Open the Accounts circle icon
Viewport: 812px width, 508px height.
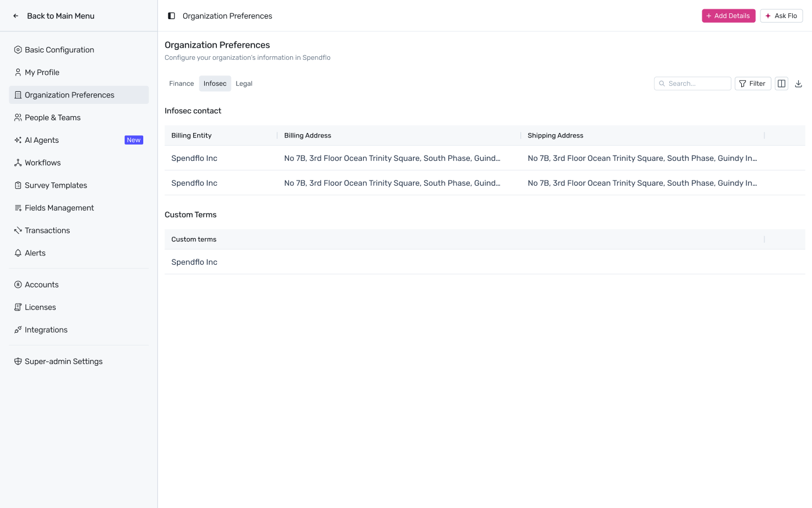(18, 285)
